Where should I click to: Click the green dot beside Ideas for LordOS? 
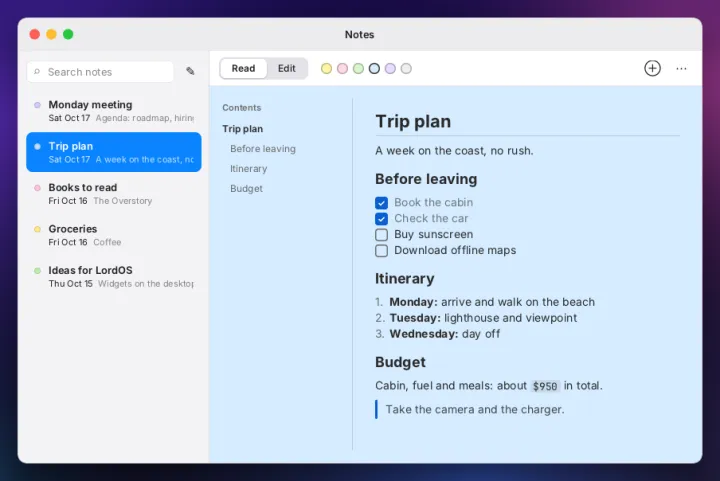[x=38, y=270]
